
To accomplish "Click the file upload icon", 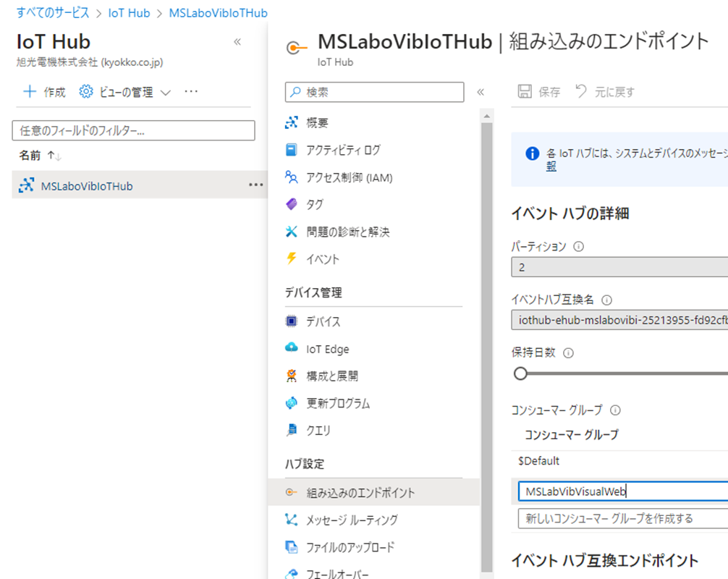I will (291, 547).
